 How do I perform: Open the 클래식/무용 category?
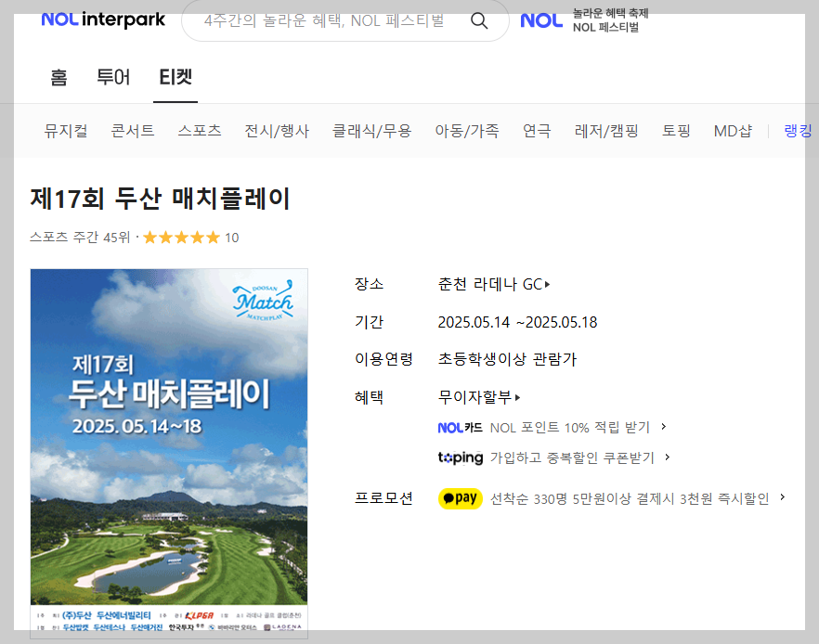pyautogui.click(x=371, y=131)
